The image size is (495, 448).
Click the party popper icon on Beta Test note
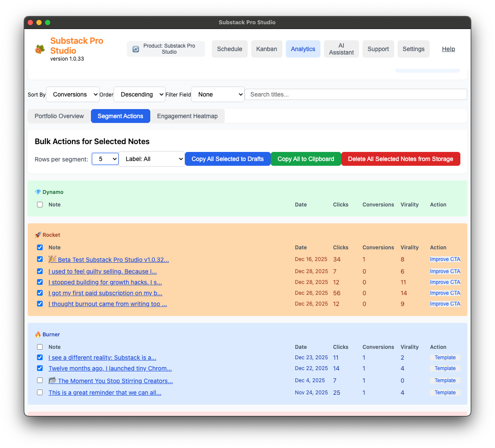point(52,259)
